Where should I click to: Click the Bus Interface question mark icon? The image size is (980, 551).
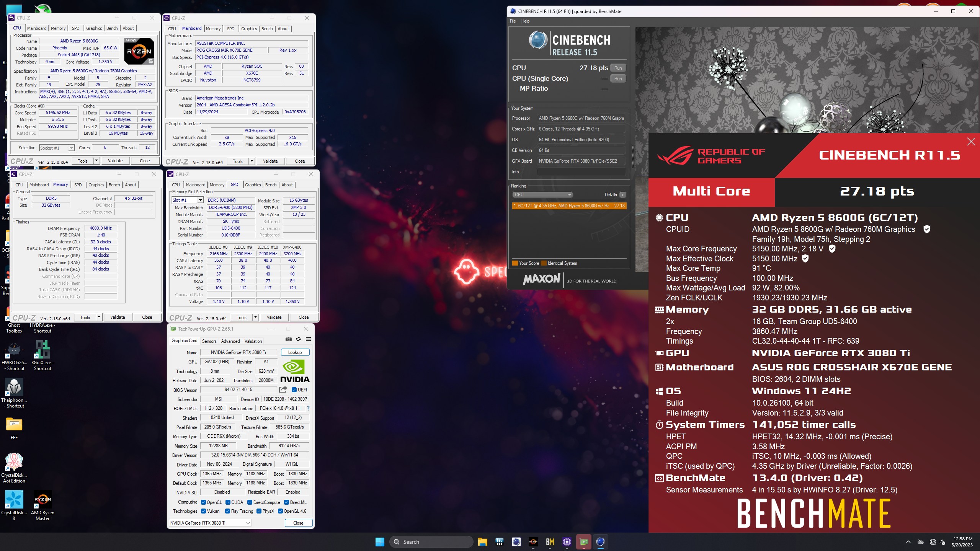point(308,408)
